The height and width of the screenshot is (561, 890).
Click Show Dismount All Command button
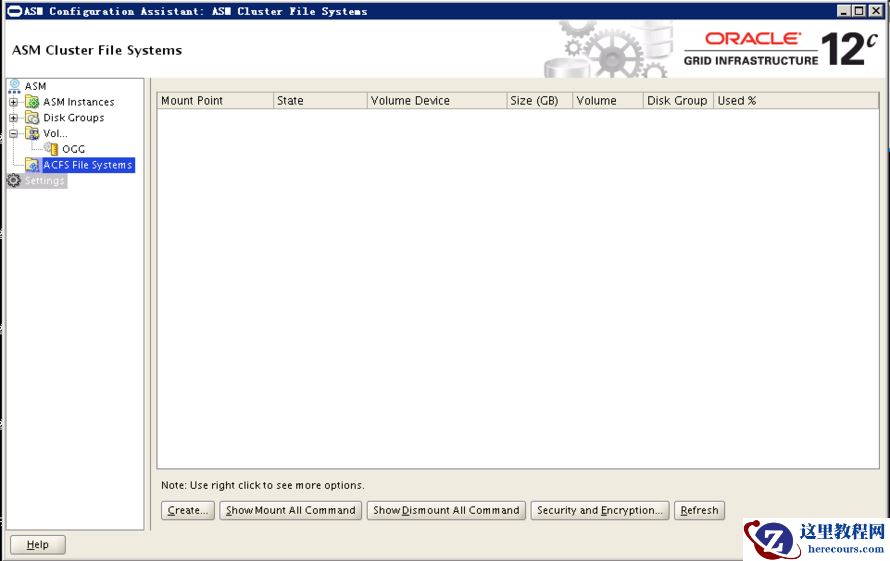(446, 510)
